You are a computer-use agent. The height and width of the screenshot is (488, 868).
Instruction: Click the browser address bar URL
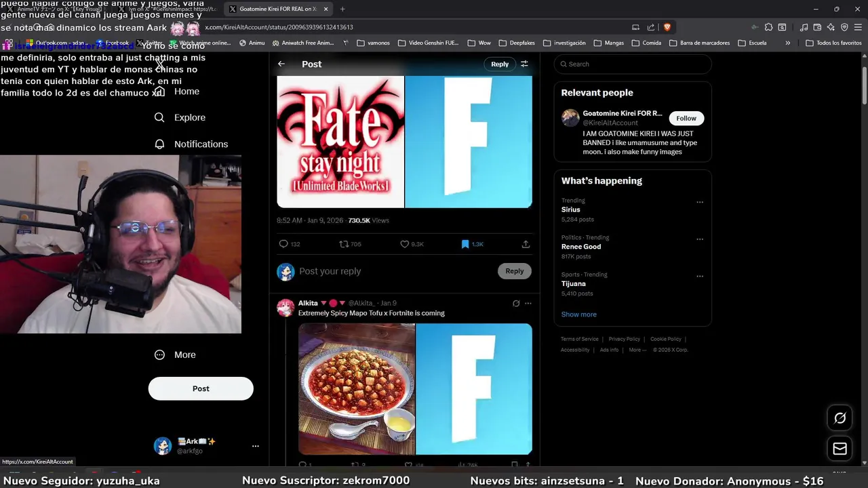coord(279,27)
